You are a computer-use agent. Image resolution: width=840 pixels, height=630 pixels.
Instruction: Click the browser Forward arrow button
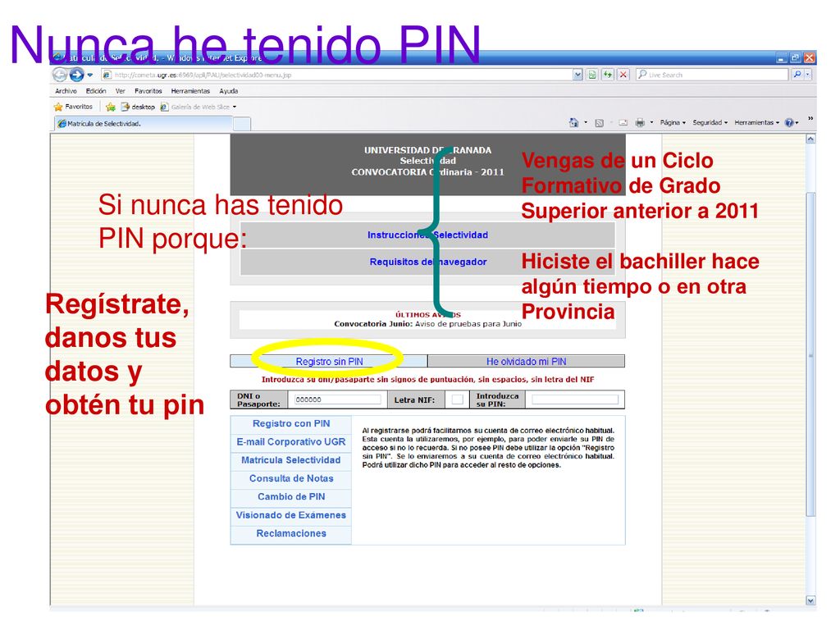pyautogui.click(x=76, y=75)
